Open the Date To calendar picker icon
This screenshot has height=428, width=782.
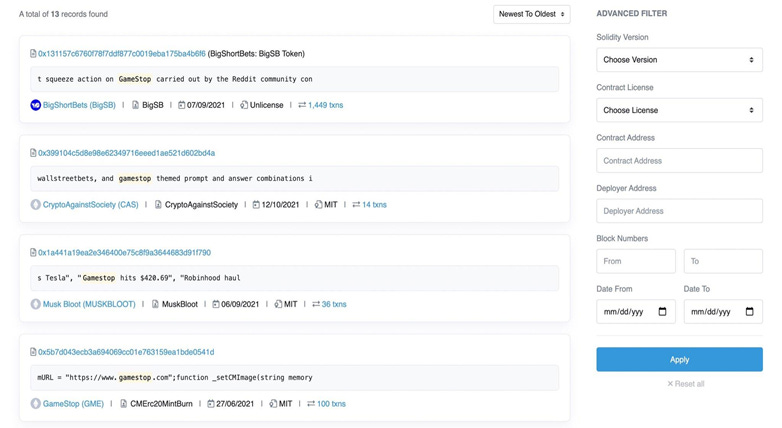[750, 312]
